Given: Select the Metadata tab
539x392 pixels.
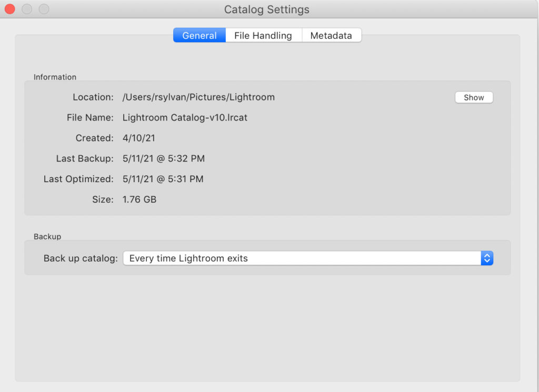Looking at the screenshot, I should [x=331, y=36].
